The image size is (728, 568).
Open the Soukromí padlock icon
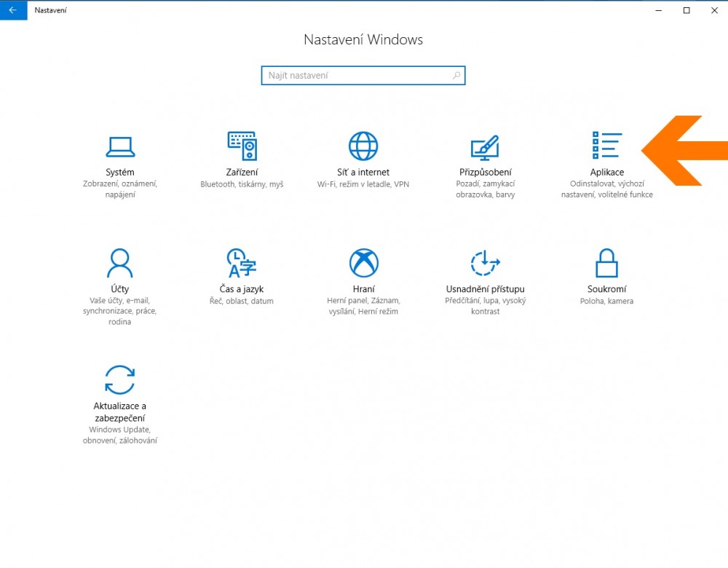[x=606, y=262]
